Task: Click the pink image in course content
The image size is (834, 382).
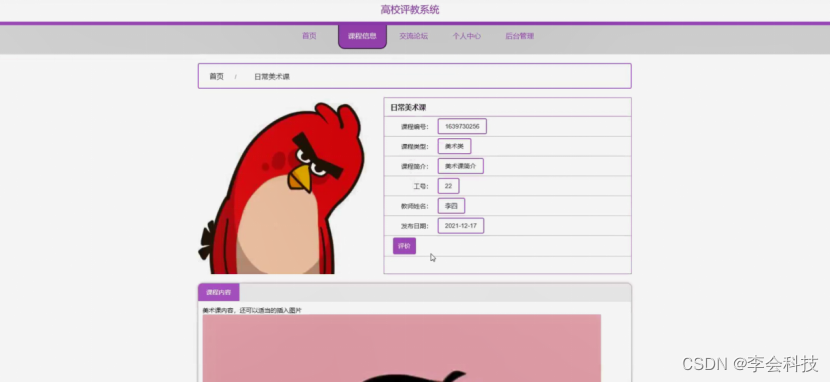Action: point(402,348)
